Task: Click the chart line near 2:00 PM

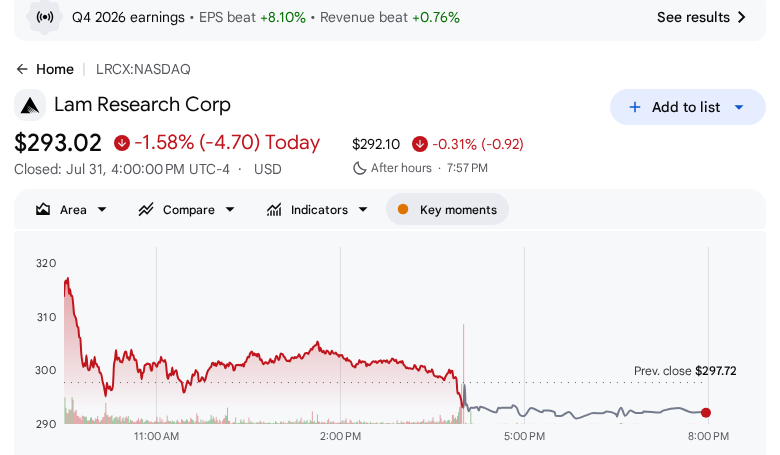Action: coord(340,355)
